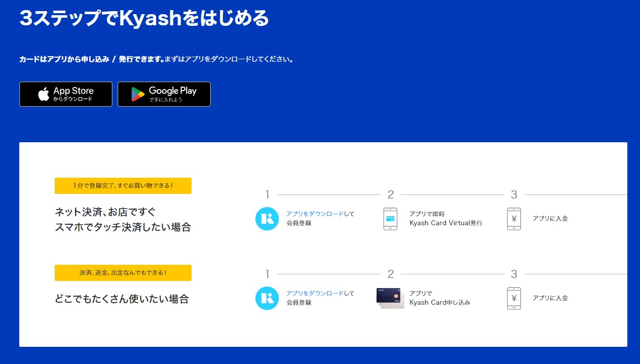The width and height of the screenshot is (640, 364).
Task: Click the Google Play triangle logo
Action: pos(138,95)
